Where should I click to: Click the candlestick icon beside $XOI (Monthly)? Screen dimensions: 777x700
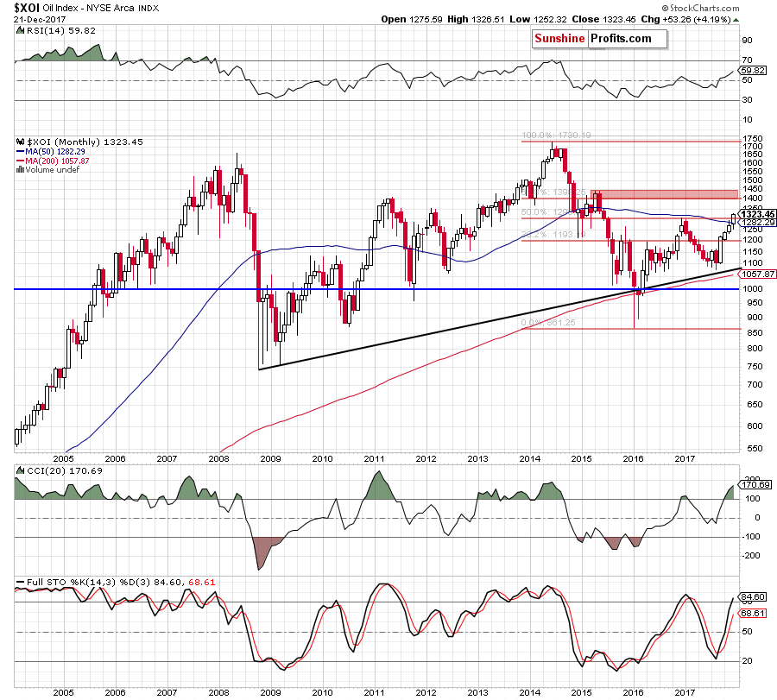pyautogui.click(x=21, y=142)
